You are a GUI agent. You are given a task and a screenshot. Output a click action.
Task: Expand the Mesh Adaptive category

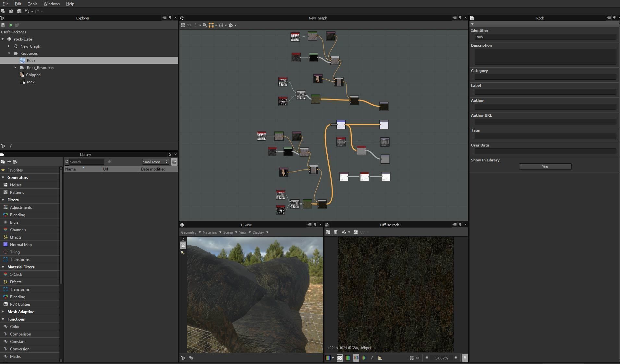pos(3,312)
